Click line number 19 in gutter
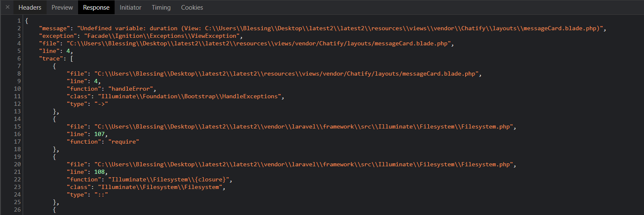The image size is (644, 215). 17,157
